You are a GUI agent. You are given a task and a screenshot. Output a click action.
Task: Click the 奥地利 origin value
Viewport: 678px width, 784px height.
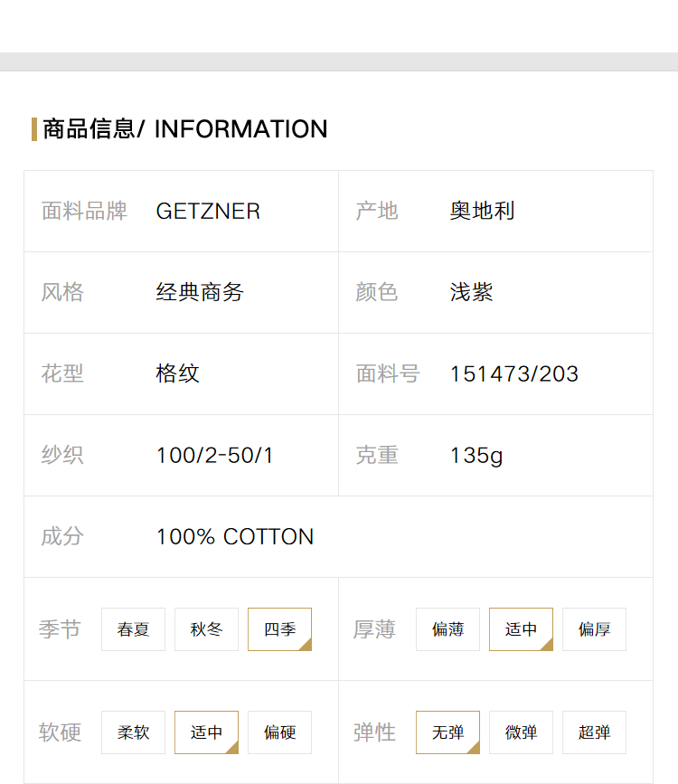pos(482,211)
